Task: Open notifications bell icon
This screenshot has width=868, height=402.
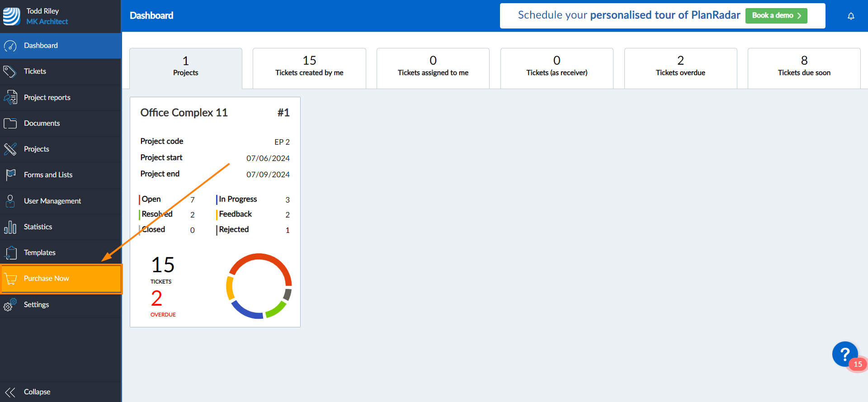Action: (x=851, y=16)
